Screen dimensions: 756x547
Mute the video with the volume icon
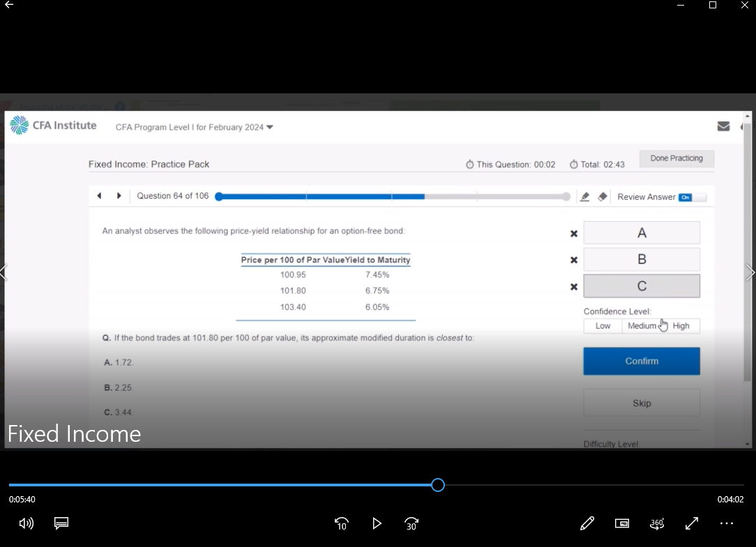(x=27, y=523)
